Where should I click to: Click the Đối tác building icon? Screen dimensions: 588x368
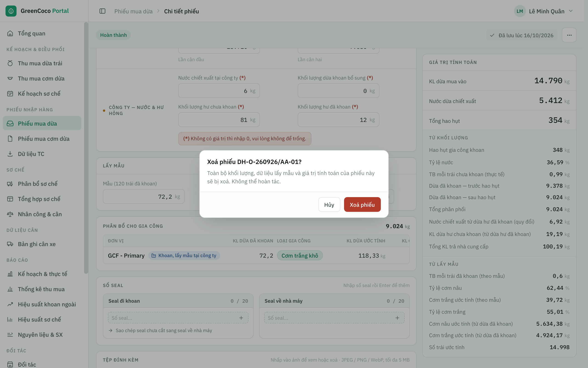click(x=10, y=364)
